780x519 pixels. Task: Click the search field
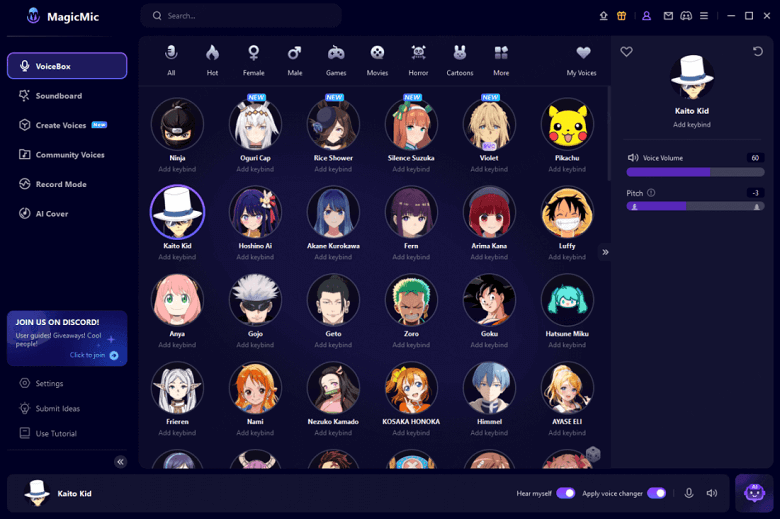241,16
